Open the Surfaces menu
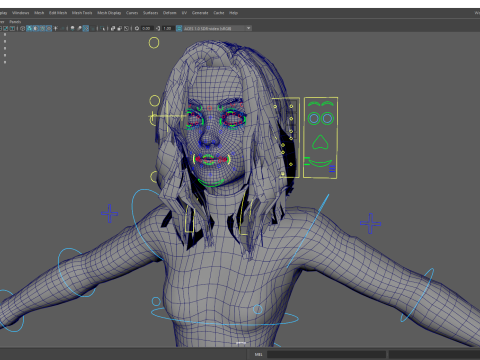 pos(151,13)
